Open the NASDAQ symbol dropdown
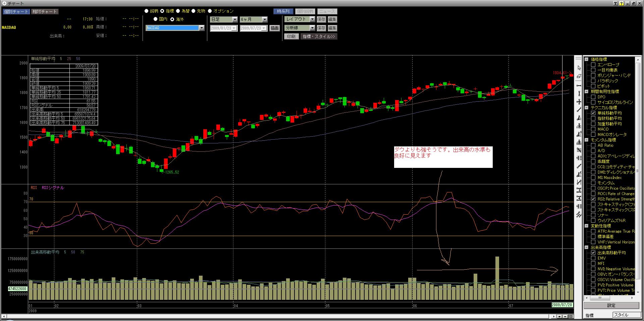 coord(202,28)
